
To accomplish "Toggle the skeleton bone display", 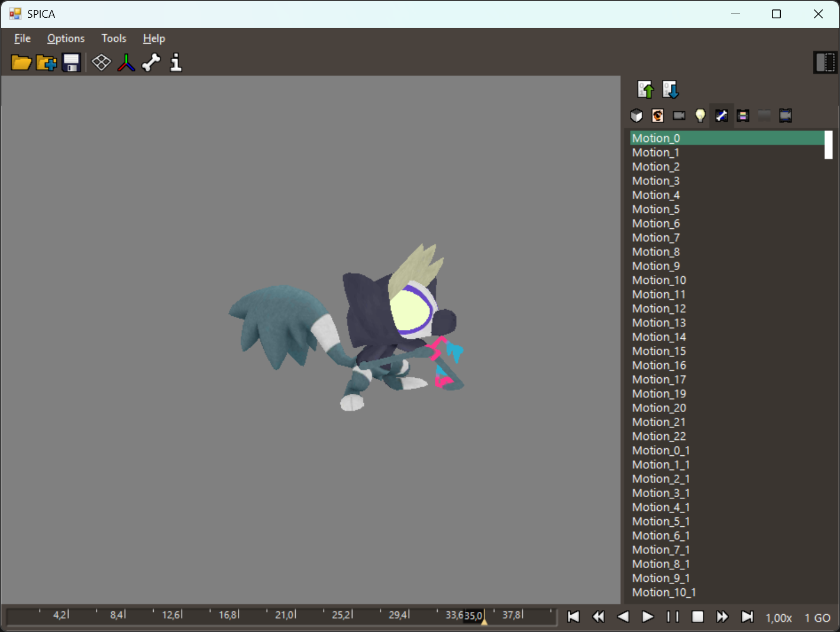I will tap(151, 62).
